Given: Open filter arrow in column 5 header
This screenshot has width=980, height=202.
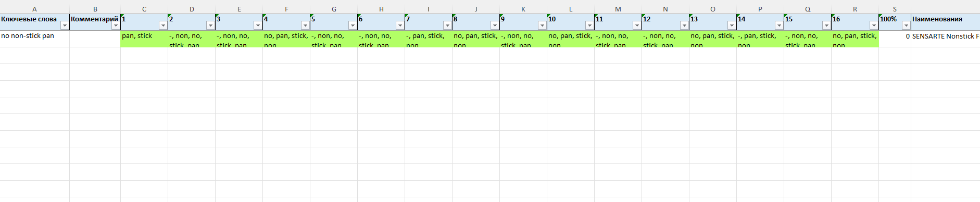Looking at the screenshot, I should point(353,26).
